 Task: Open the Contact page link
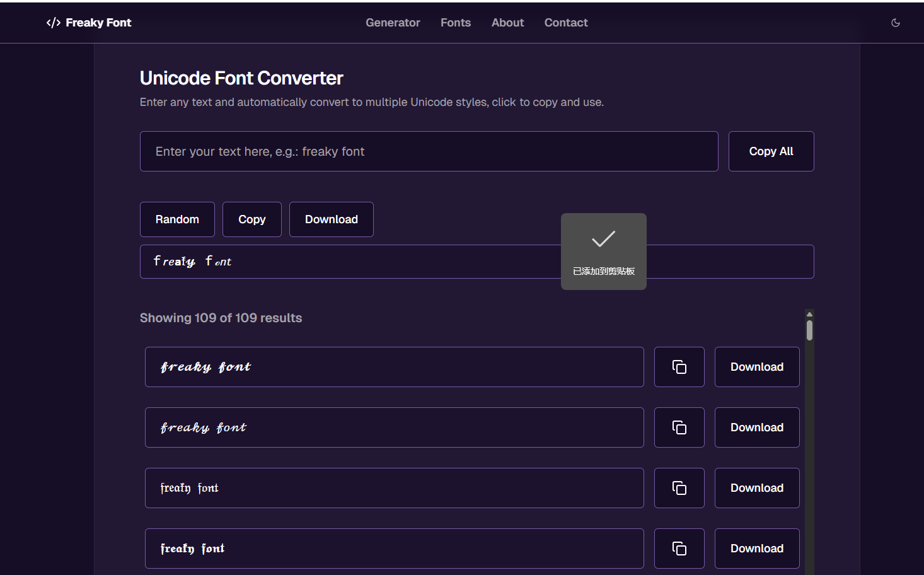click(x=565, y=23)
